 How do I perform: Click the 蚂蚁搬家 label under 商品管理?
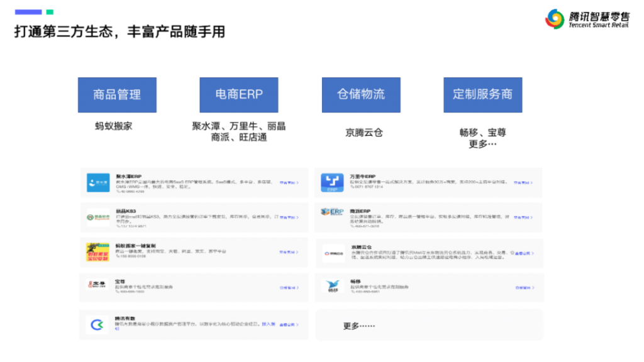click(x=114, y=126)
